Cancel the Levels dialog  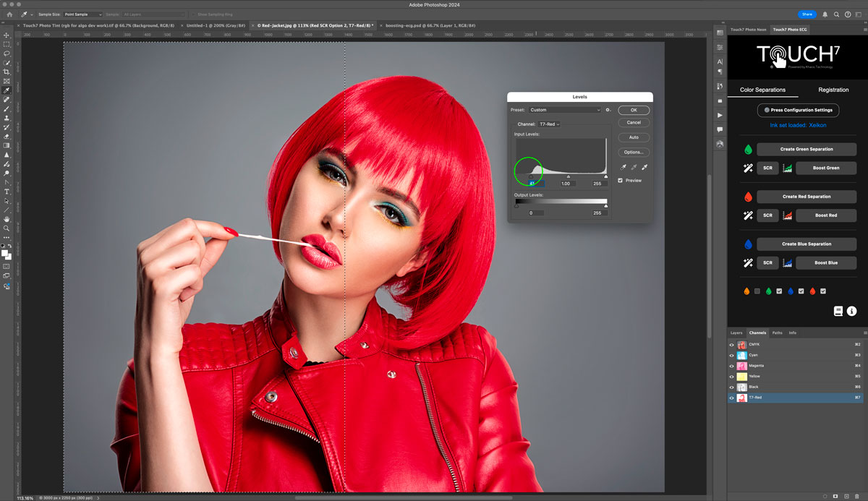tap(634, 123)
